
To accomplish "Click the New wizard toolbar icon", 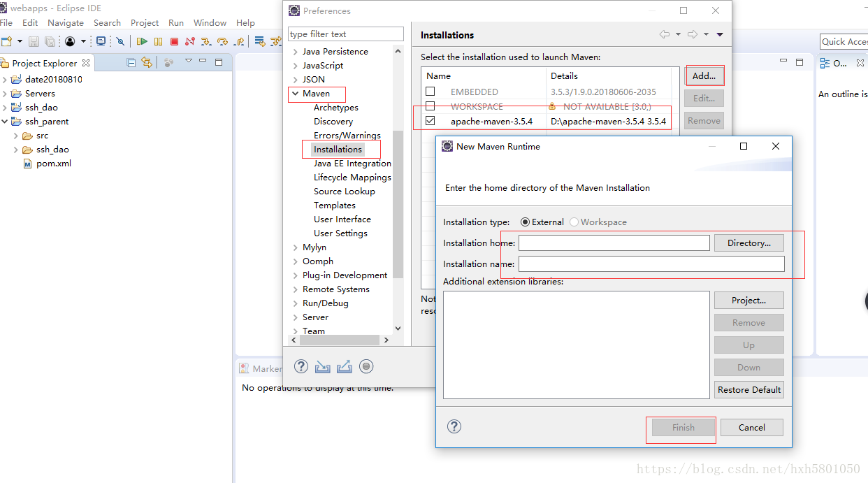I will (6, 41).
